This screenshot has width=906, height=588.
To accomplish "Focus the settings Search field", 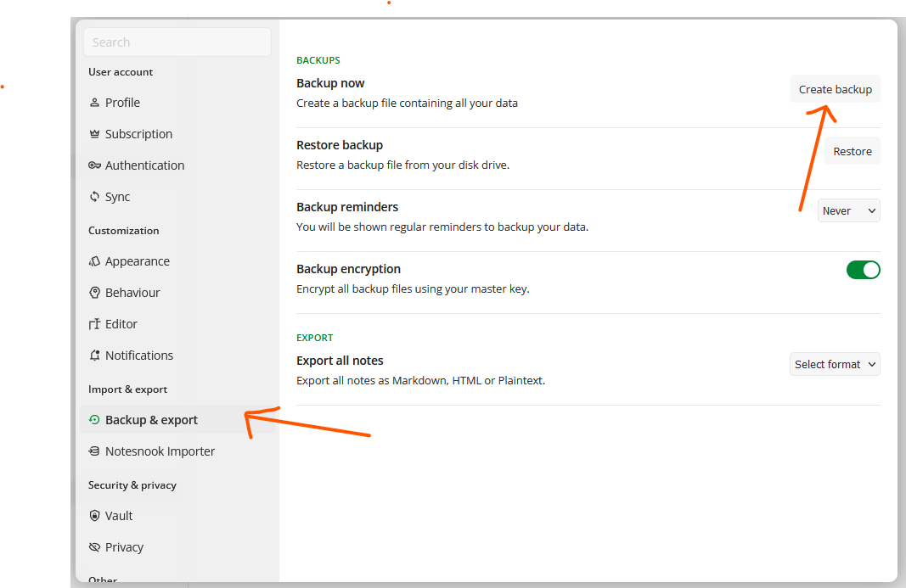I will pos(177,42).
